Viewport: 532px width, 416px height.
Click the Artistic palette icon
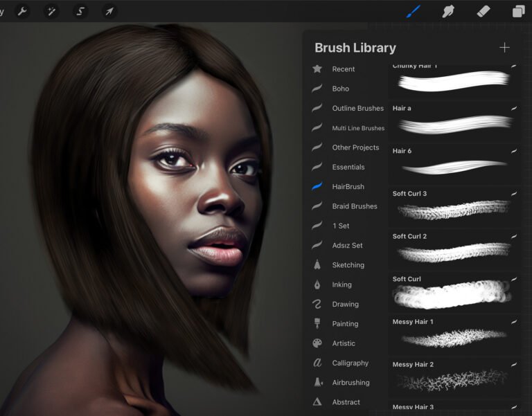tap(317, 343)
